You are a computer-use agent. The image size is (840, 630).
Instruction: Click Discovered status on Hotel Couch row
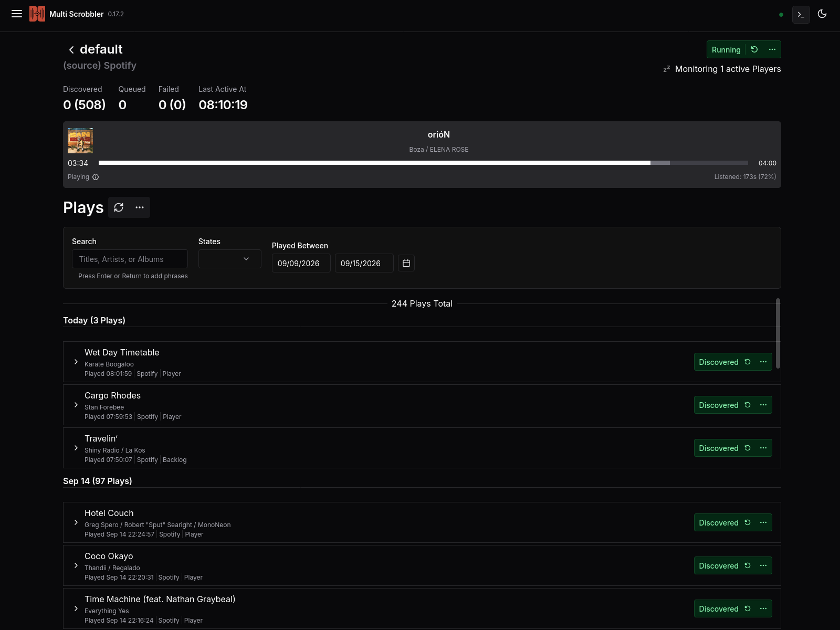(718, 522)
